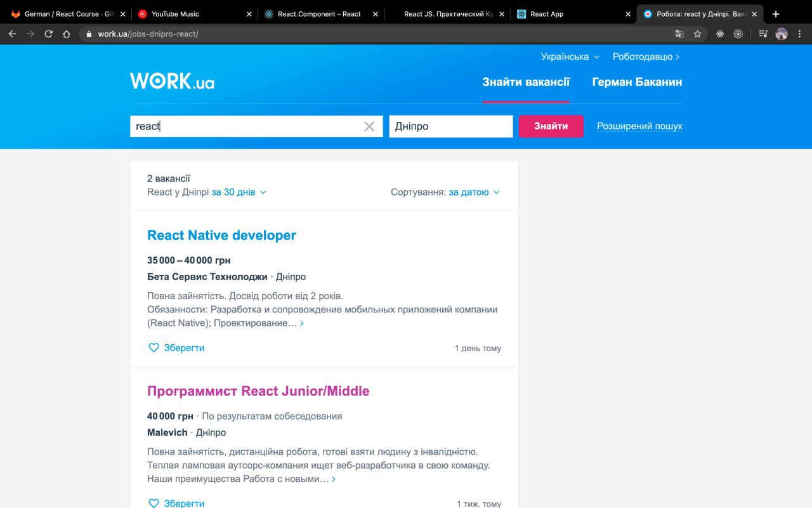The image size is (812, 508).
Task: Click the browser forward arrow
Action: click(30, 34)
